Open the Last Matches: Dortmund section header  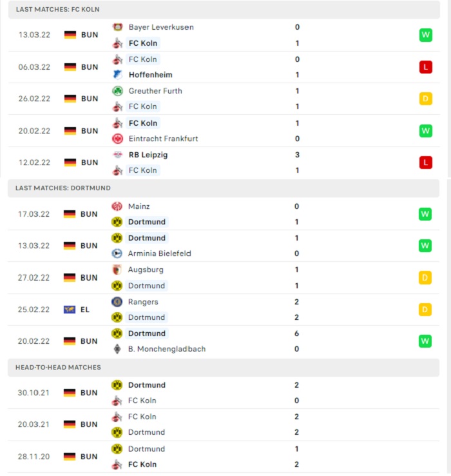pyautogui.click(x=224, y=188)
